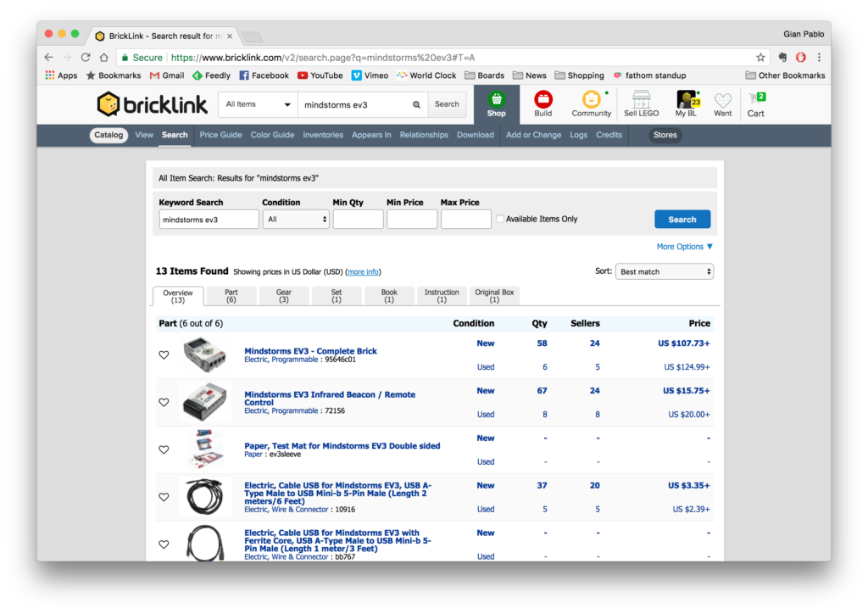Click the Min Qty field
Screen dimensions: 868x614
click(x=358, y=220)
